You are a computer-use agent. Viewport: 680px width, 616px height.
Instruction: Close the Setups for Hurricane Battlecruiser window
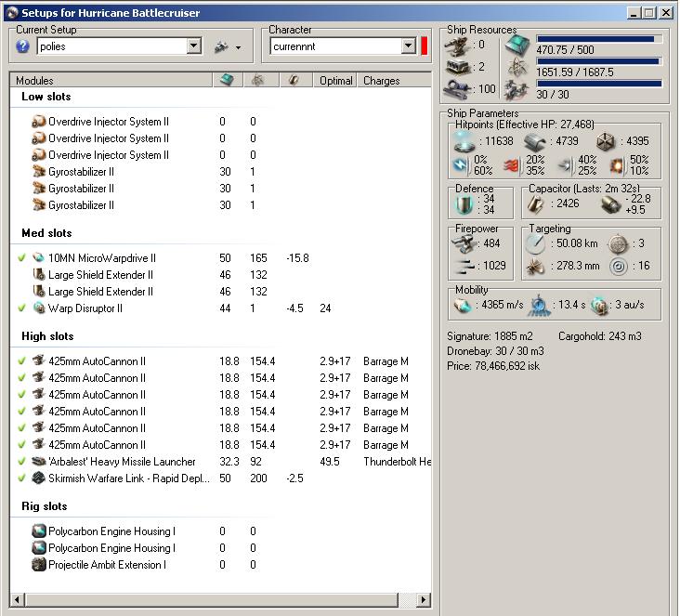(x=666, y=13)
